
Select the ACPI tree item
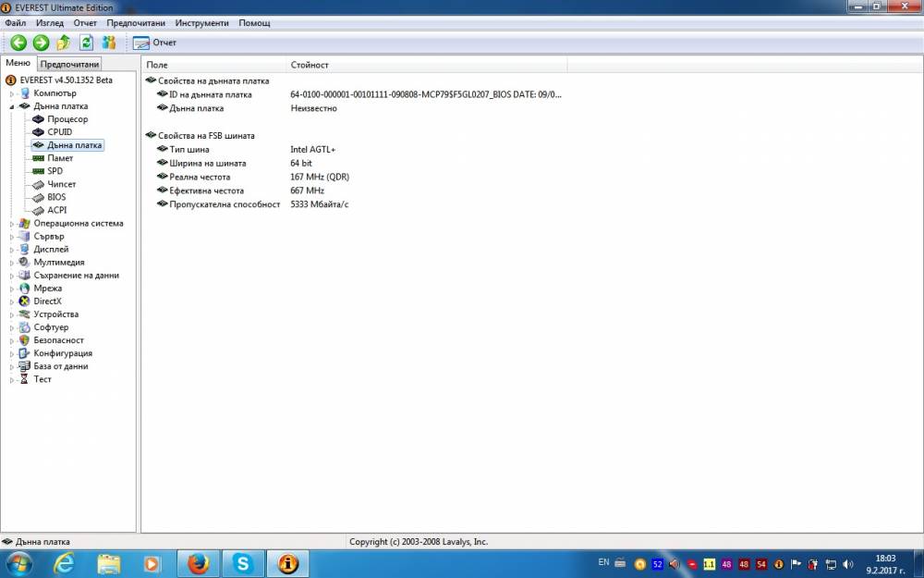coord(57,210)
